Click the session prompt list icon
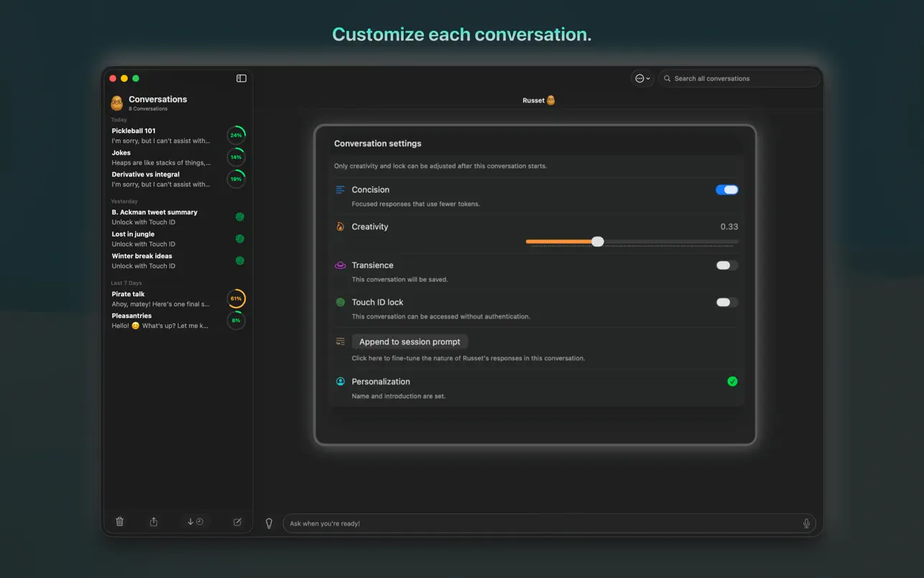 [x=341, y=342]
